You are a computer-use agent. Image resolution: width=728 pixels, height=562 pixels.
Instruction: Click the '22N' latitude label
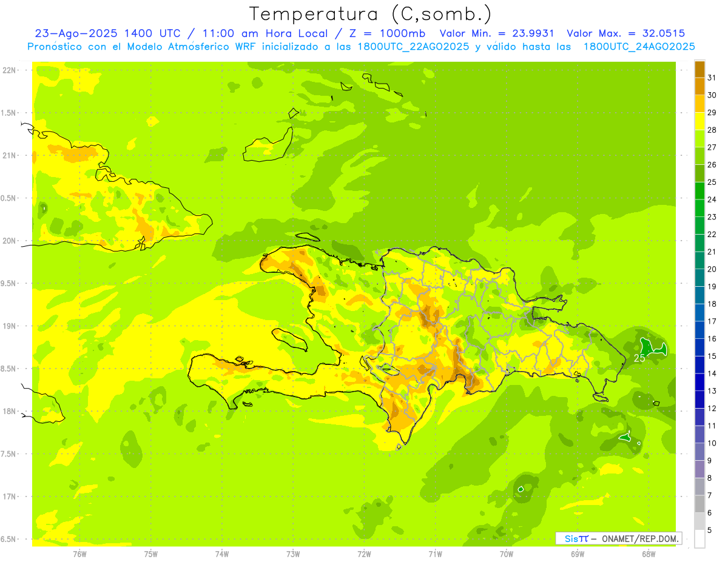pos(9,70)
